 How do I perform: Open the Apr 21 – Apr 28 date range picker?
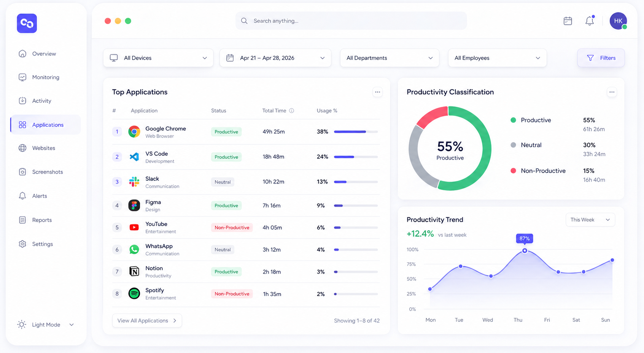click(x=275, y=58)
